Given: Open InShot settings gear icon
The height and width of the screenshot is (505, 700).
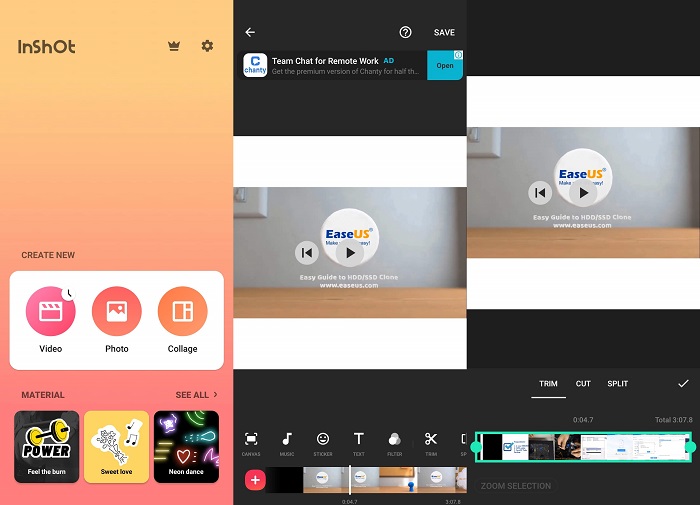Looking at the screenshot, I should coord(207,46).
